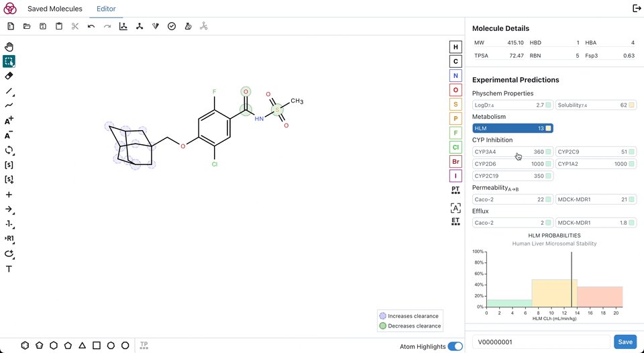Select the HLM metabolism prediction
The width and height of the screenshot is (644, 353).
point(513,128)
